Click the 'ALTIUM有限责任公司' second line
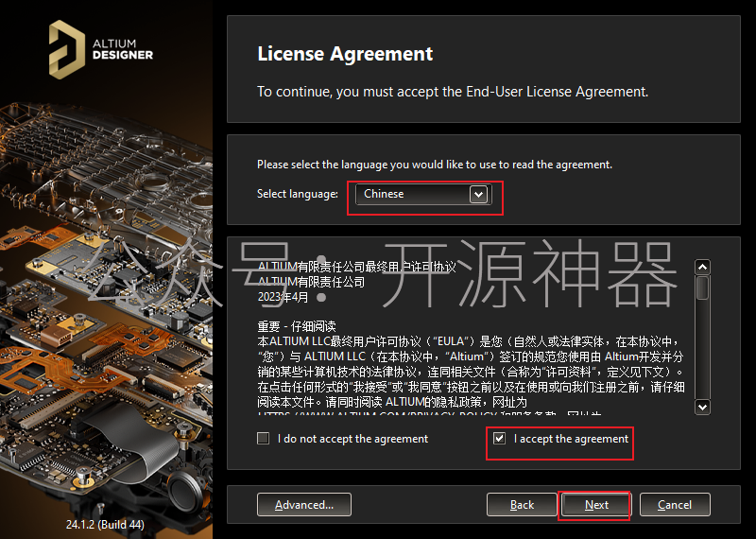The width and height of the screenshot is (756, 539). (311, 282)
